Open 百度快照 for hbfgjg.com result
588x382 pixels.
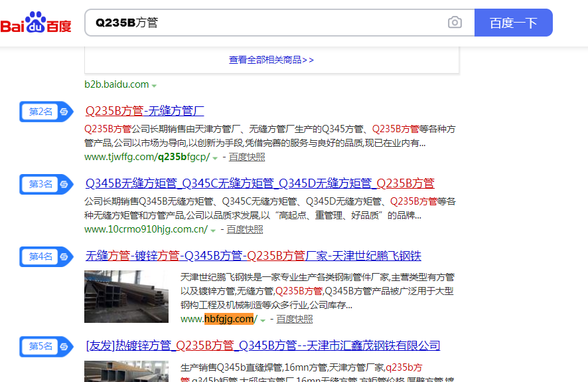tap(295, 319)
